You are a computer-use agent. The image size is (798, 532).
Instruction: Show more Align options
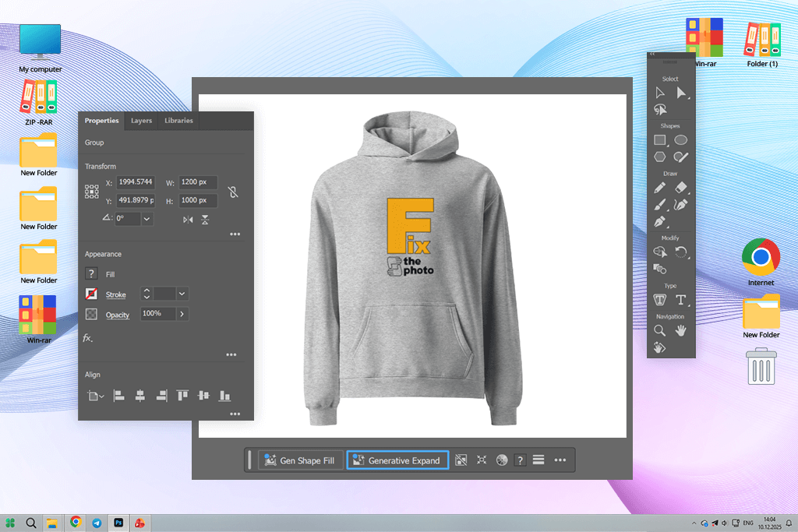tap(235, 414)
